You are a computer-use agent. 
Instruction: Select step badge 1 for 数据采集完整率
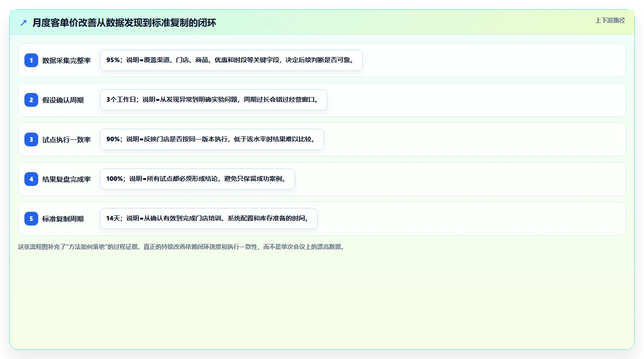coord(31,60)
